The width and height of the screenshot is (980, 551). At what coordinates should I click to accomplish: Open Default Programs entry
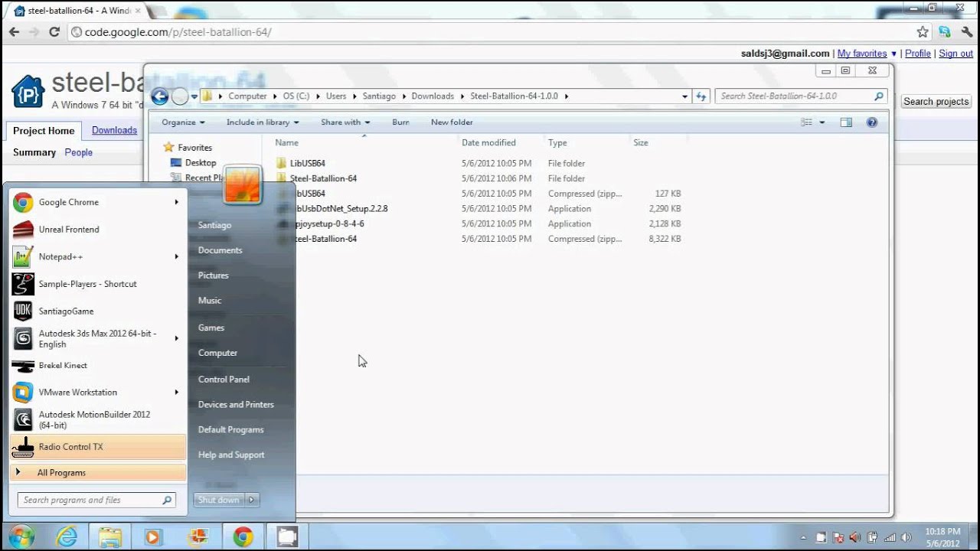pos(230,430)
